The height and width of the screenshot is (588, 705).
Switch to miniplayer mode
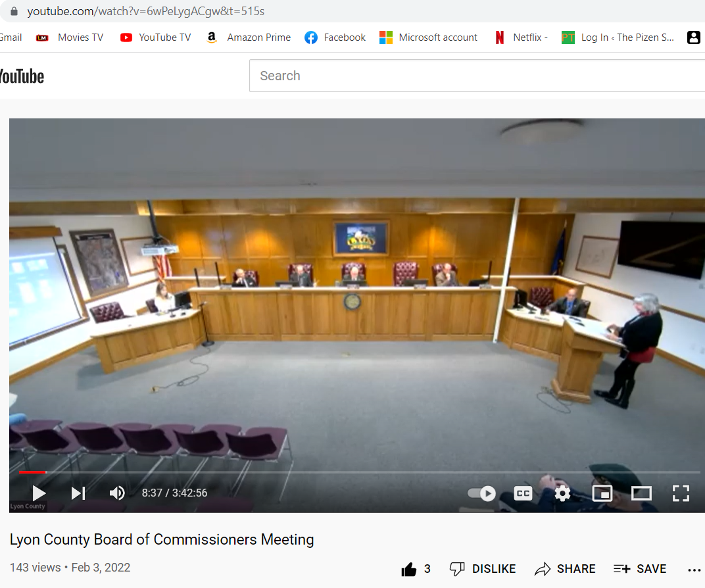602,493
